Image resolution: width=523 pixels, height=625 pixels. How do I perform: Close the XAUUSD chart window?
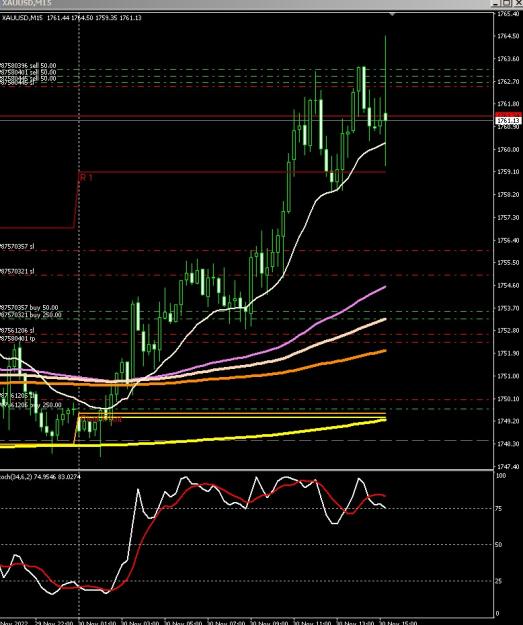[517, 3]
